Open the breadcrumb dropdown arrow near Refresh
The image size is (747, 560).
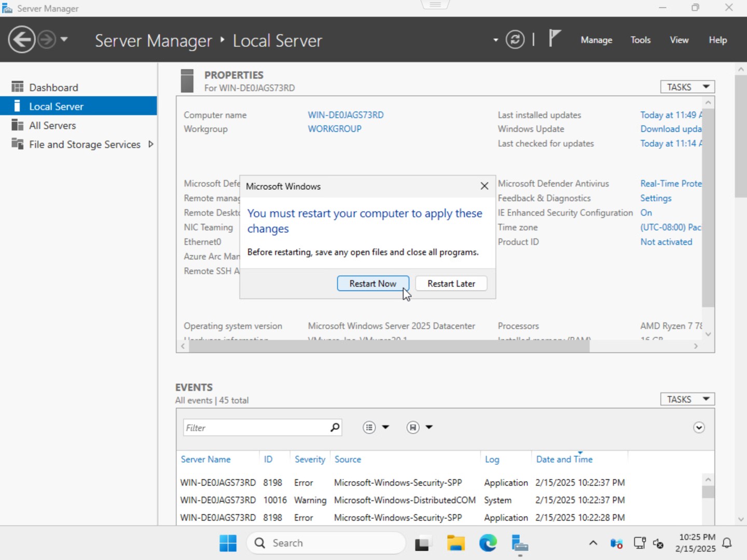(x=495, y=40)
